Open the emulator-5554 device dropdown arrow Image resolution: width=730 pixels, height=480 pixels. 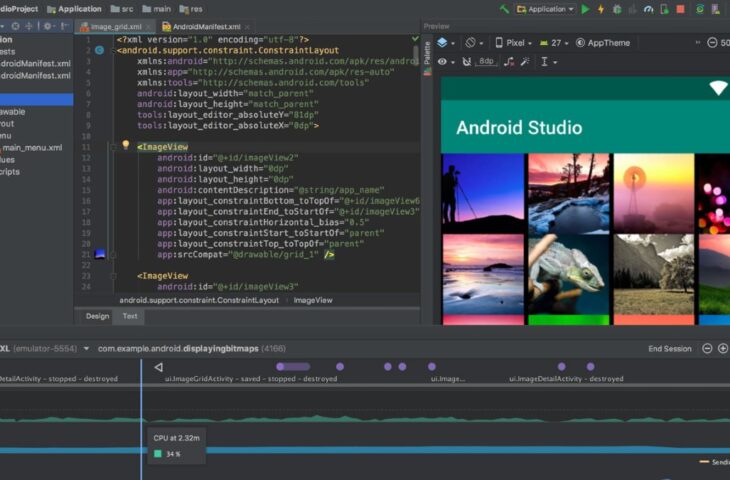tap(86, 348)
